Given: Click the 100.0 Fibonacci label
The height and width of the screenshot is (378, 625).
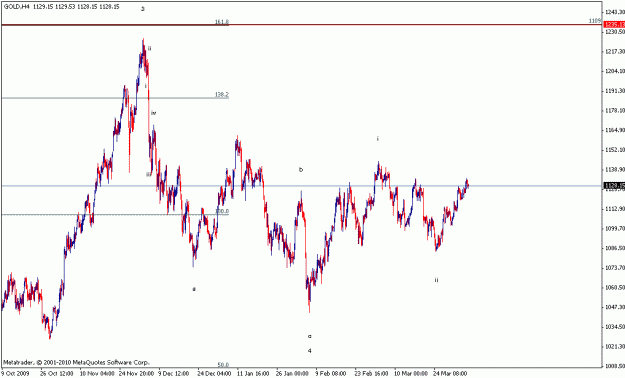Looking at the screenshot, I should pyautogui.click(x=222, y=211).
